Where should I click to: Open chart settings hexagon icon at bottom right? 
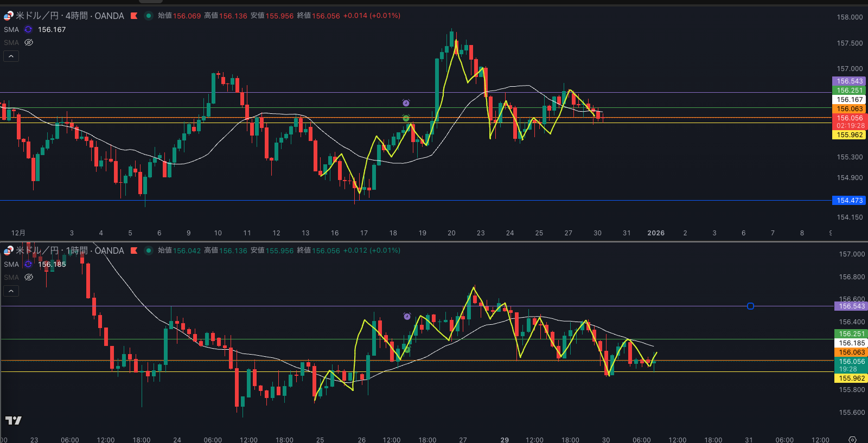[852, 439]
